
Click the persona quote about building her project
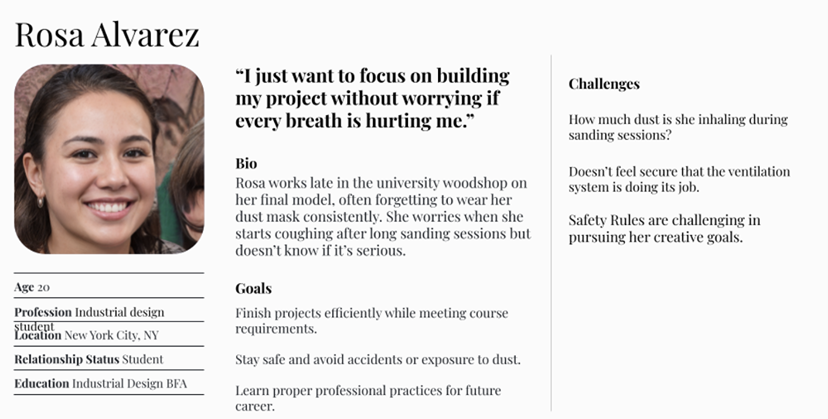point(372,98)
